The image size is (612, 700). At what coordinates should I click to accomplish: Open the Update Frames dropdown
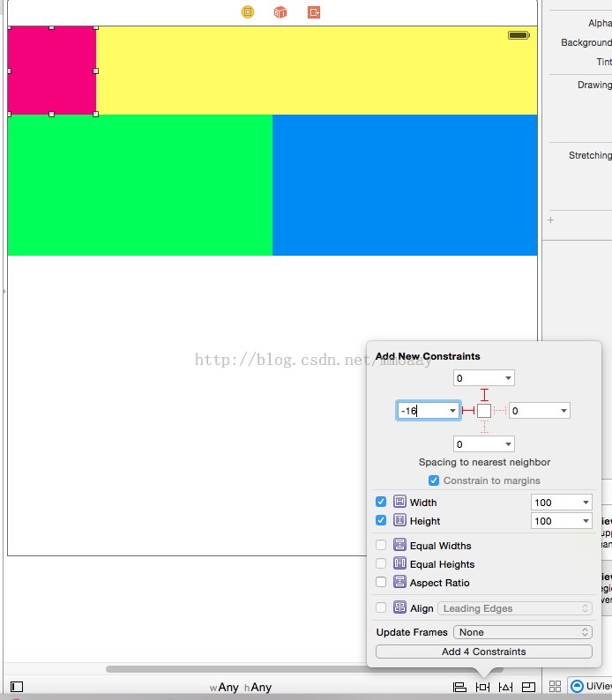click(522, 632)
